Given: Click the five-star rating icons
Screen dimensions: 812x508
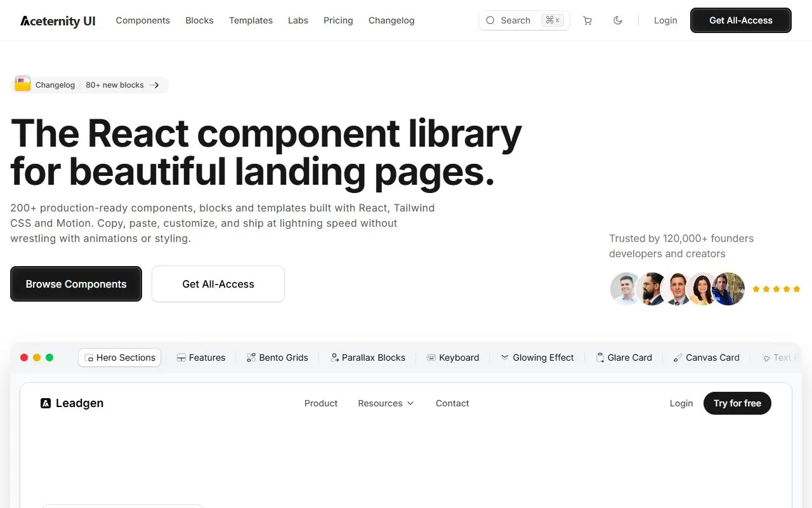Looking at the screenshot, I should (x=776, y=289).
